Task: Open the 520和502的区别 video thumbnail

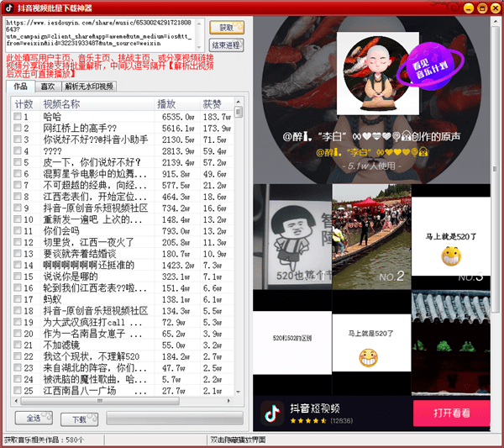Action: point(292,343)
